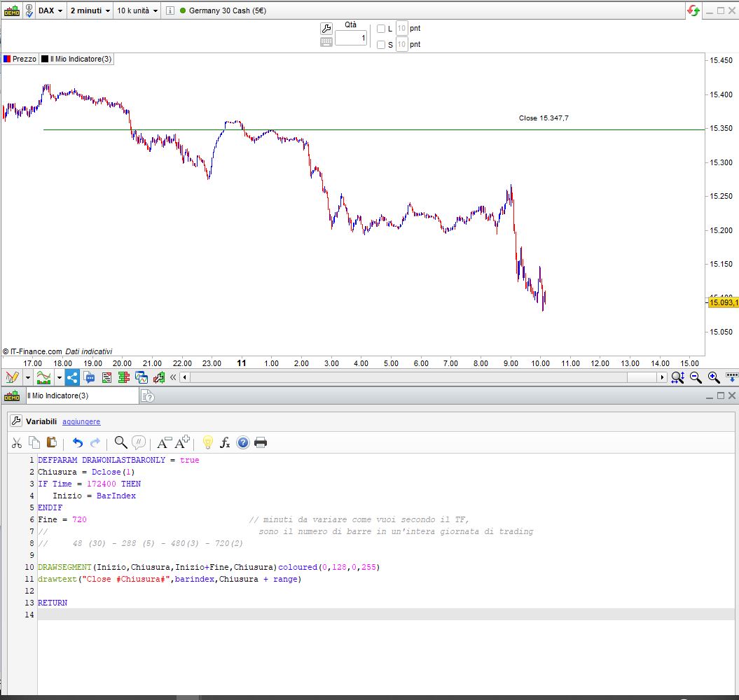This screenshot has height=700, width=739.
Task: Click the Close 15.347,7 chart label
Action: [544, 118]
